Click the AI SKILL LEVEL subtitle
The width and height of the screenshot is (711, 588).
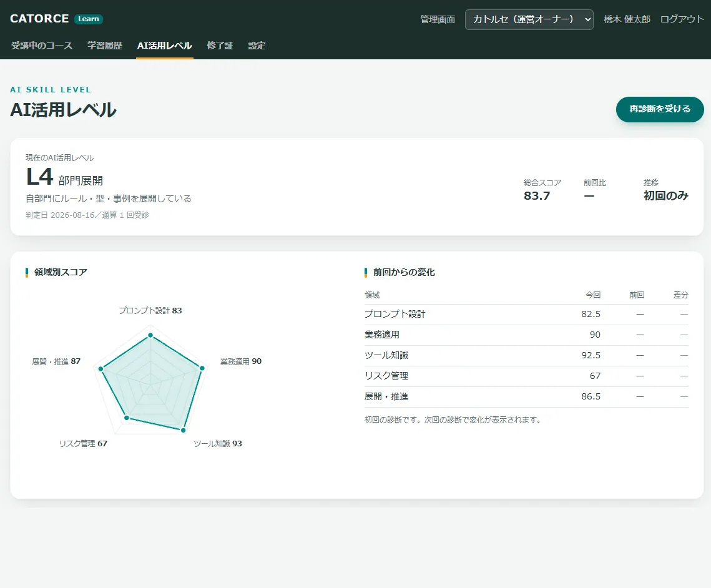click(51, 90)
